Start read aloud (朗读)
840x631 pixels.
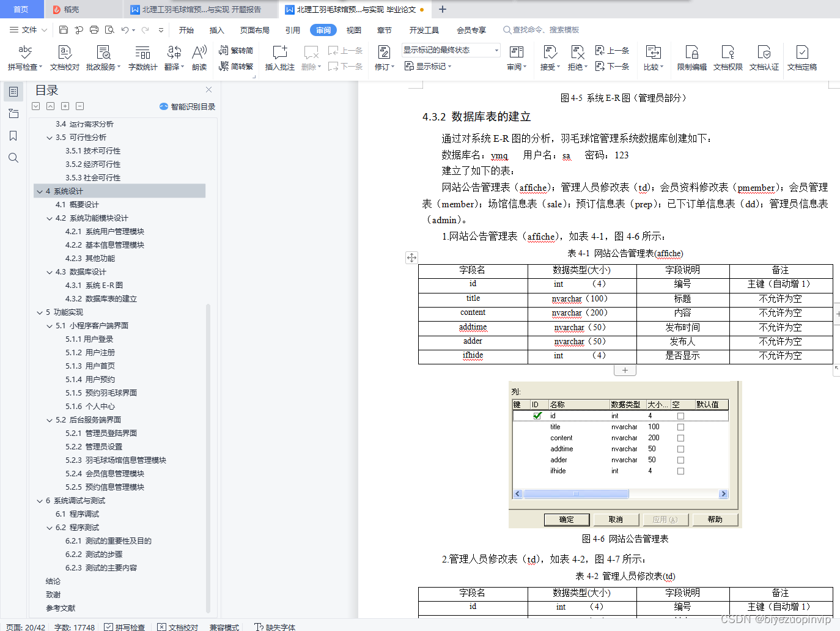[199, 58]
